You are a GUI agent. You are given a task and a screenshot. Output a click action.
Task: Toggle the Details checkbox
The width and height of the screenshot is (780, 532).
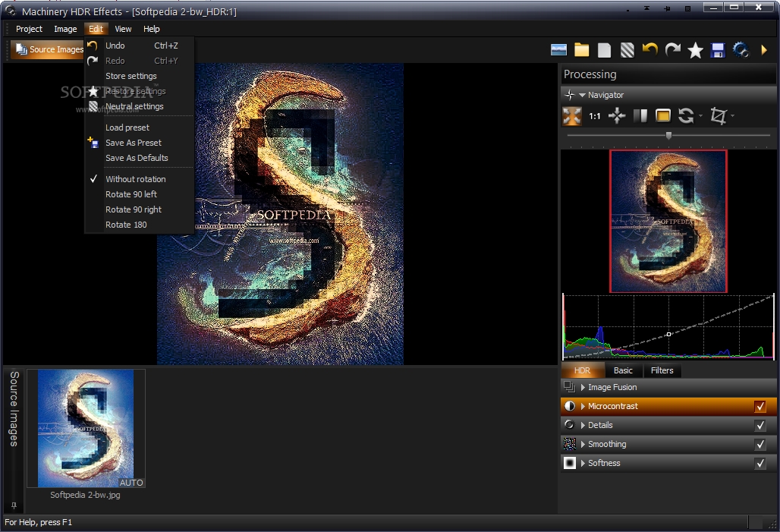[x=760, y=425]
